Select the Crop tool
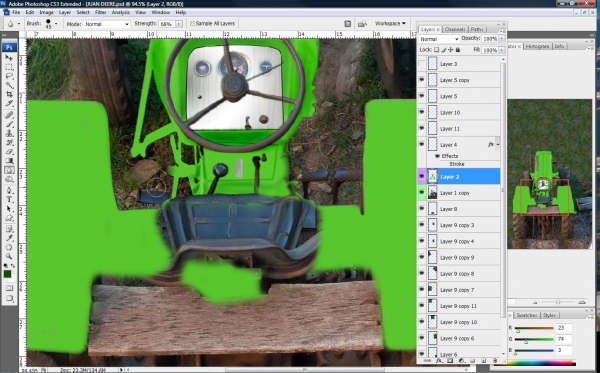 click(x=9, y=94)
